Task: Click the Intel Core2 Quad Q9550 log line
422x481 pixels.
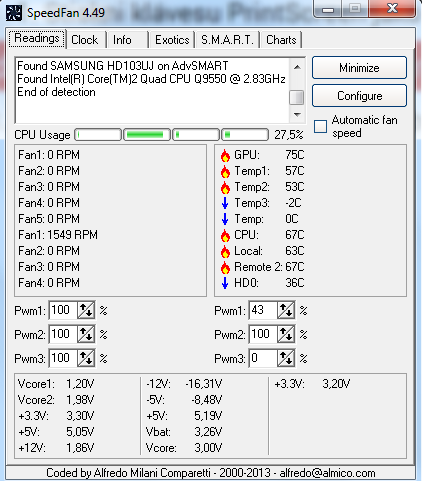Action: click(x=151, y=79)
